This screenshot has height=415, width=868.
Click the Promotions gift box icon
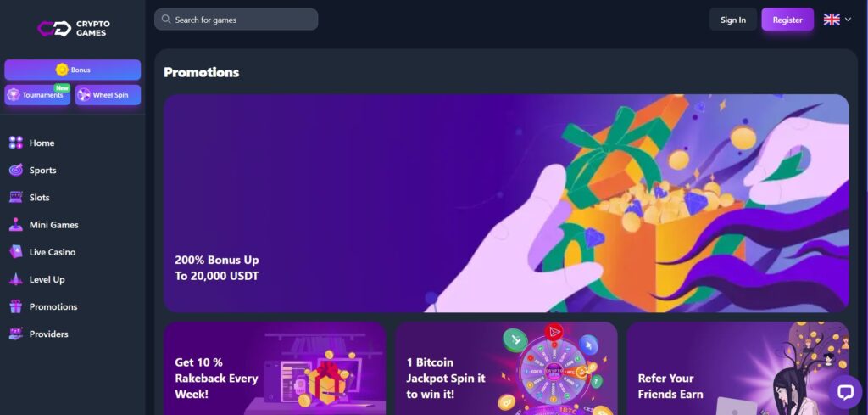point(16,306)
